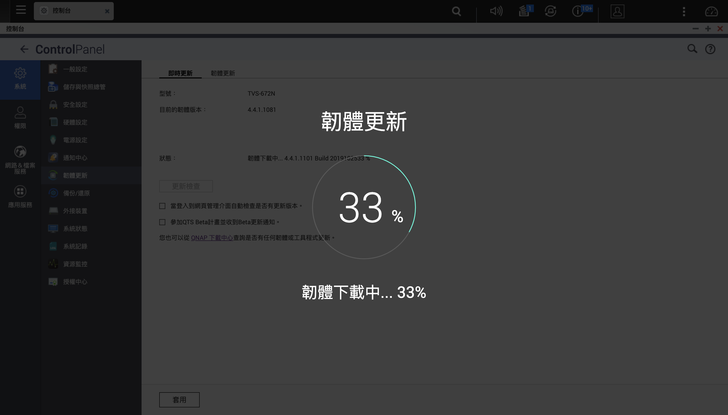
Task: Open background tasks icon in top bar
Action: [524, 11]
